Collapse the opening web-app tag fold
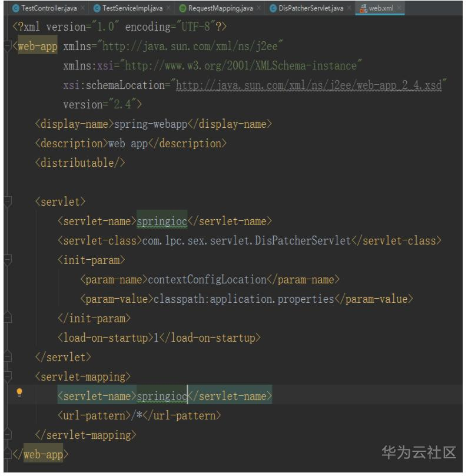The width and height of the screenshot is (468, 476). click(8, 47)
